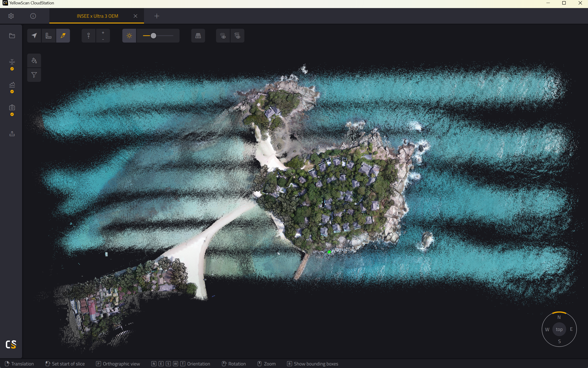Click 'Rotation' status bar hint
Screen dimensions: 588x368
tap(237, 364)
